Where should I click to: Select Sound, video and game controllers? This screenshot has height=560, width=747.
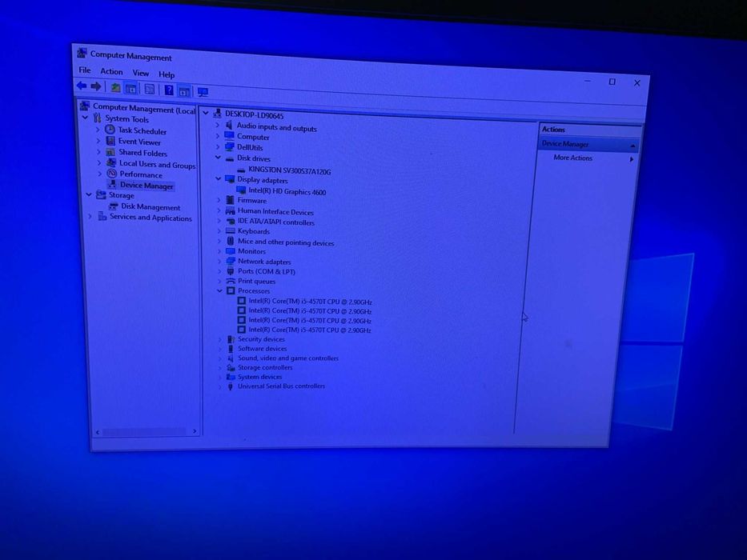288,358
